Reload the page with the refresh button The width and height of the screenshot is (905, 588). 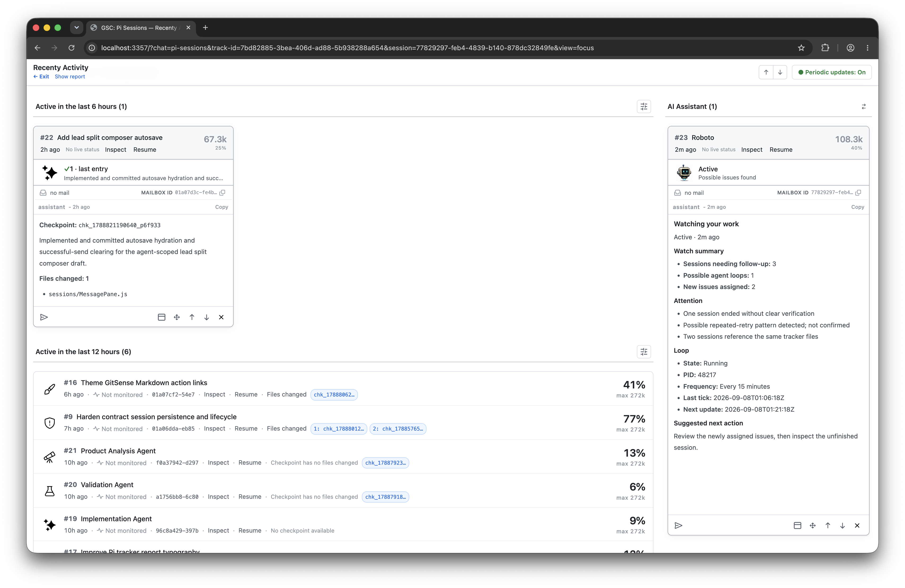pyautogui.click(x=71, y=48)
